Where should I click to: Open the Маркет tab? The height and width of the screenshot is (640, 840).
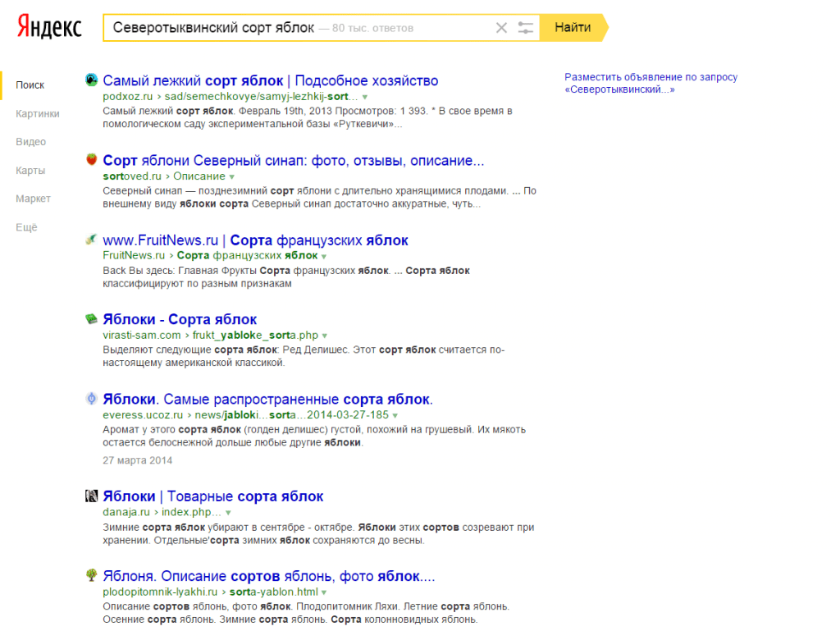33,199
